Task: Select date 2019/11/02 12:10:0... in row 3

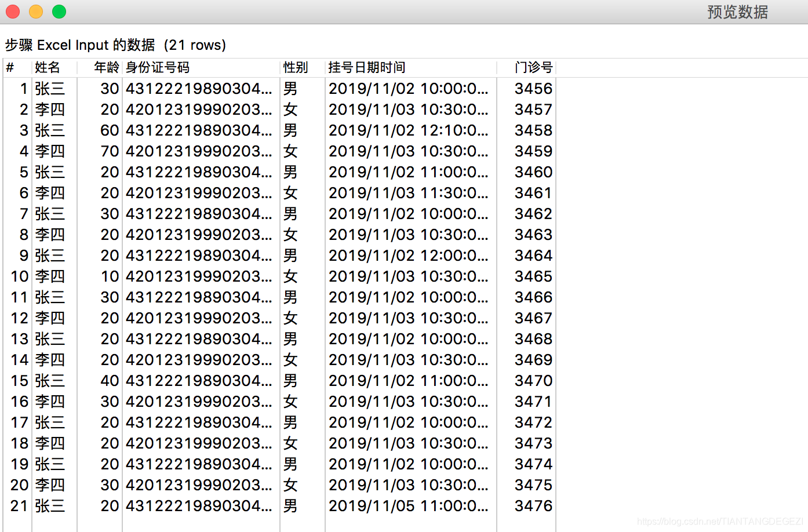Action: click(x=409, y=130)
